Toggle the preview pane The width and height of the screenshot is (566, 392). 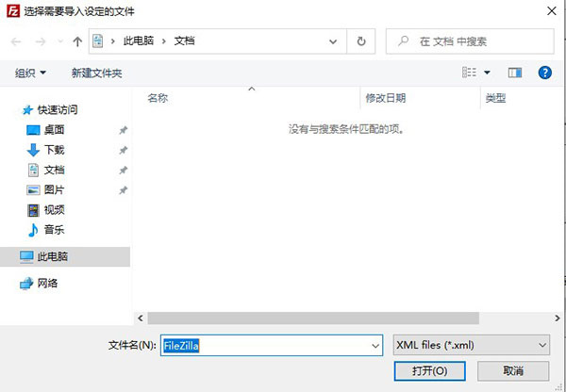pyautogui.click(x=515, y=73)
